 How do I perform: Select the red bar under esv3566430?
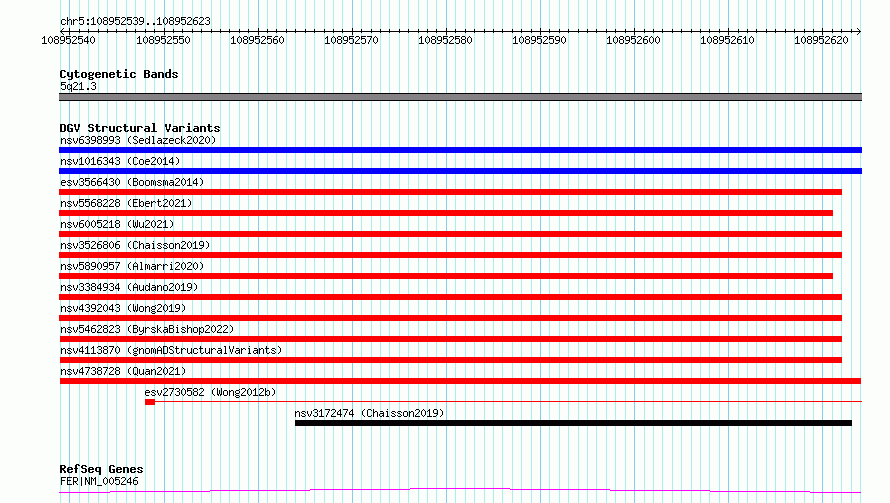(450, 192)
